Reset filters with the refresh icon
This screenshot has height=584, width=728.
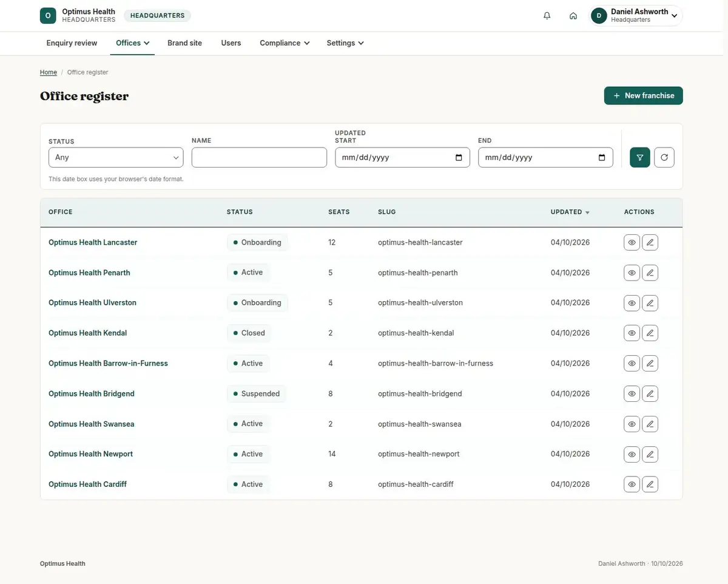tap(664, 157)
